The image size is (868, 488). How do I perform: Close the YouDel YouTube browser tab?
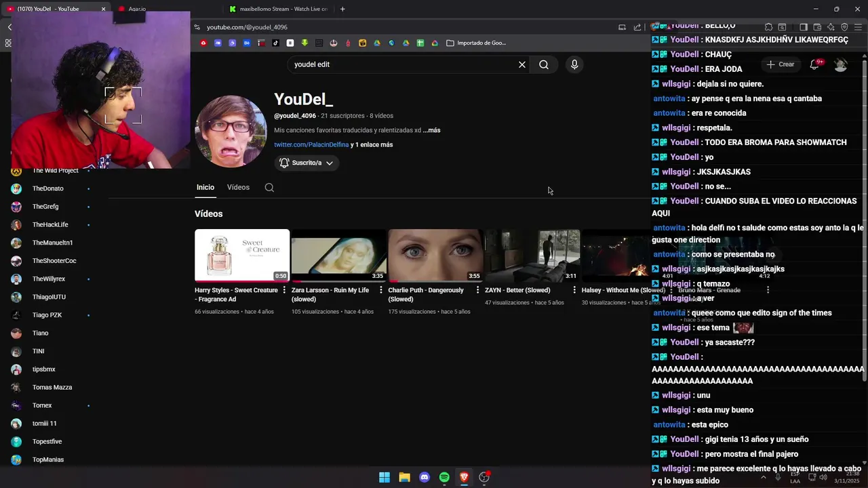coord(103,9)
